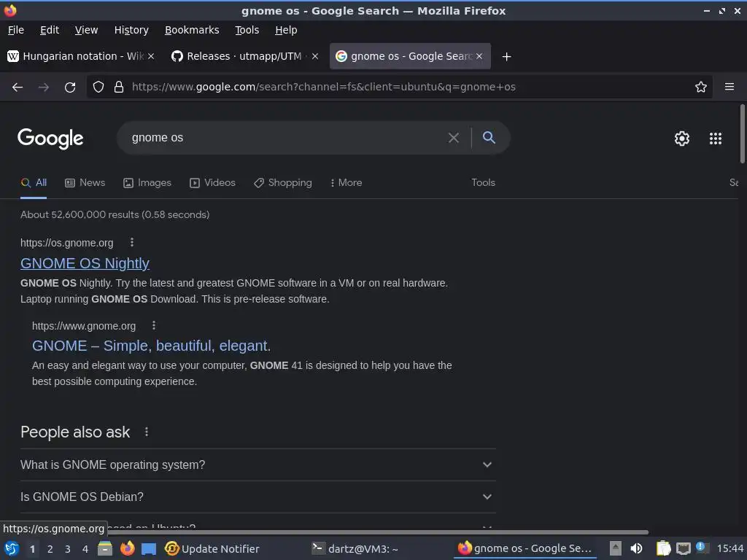Open the removable media tray icon
This screenshot has height=560, width=747.
pos(616,548)
